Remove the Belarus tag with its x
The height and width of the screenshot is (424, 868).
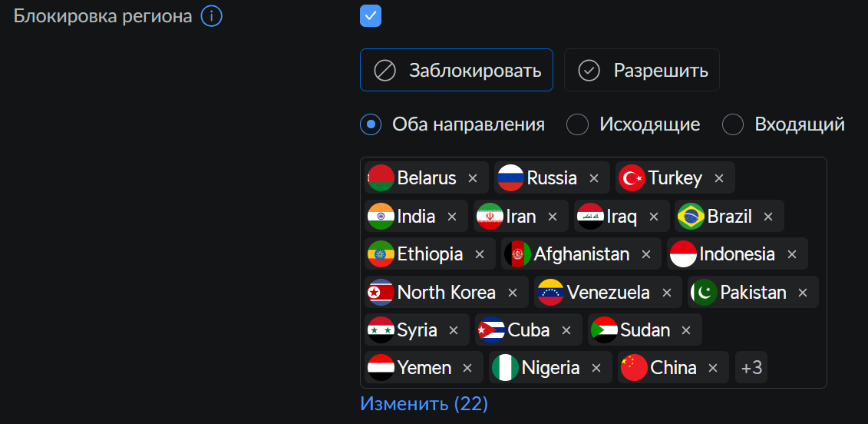(x=473, y=178)
